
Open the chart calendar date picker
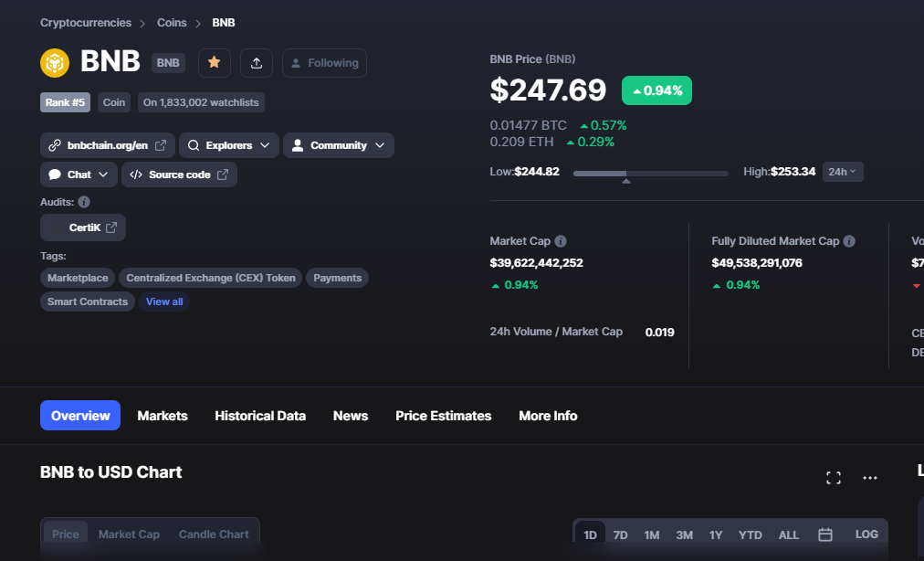tap(825, 535)
